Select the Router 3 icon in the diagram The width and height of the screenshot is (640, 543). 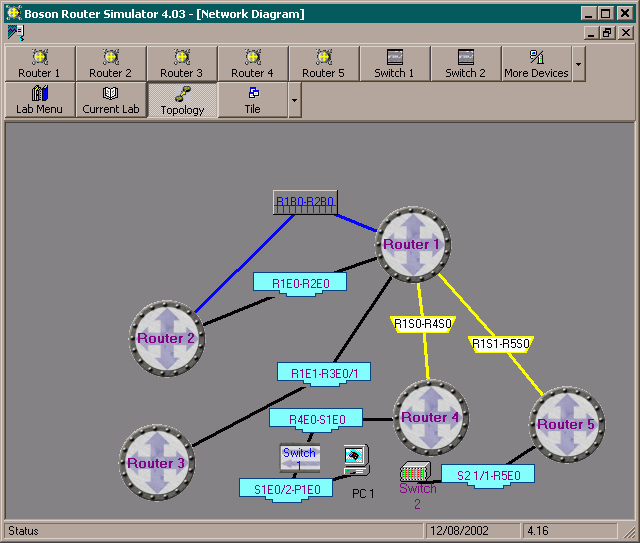pos(157,463)
